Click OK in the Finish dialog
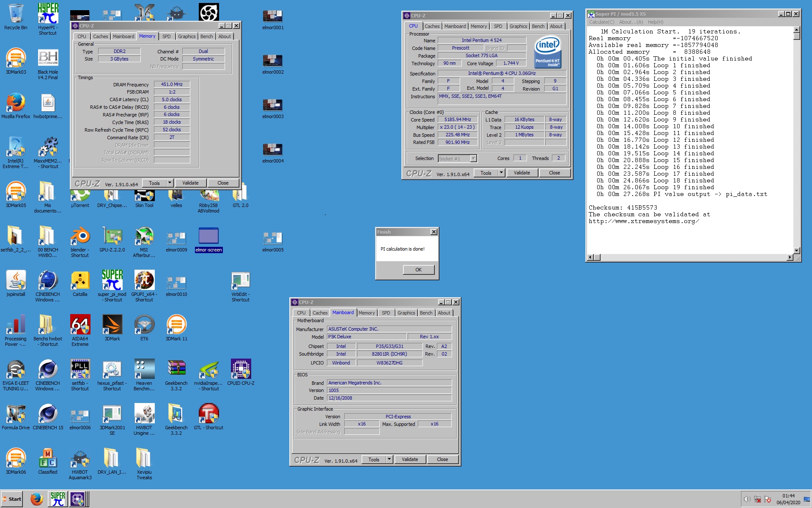The width and height of the screenshot is (812, 508). pyautogui.click(x=418, y=270)
